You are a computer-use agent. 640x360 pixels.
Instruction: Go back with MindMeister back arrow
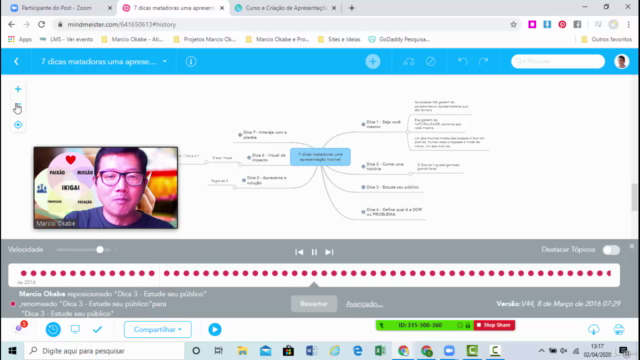point(16,61)
